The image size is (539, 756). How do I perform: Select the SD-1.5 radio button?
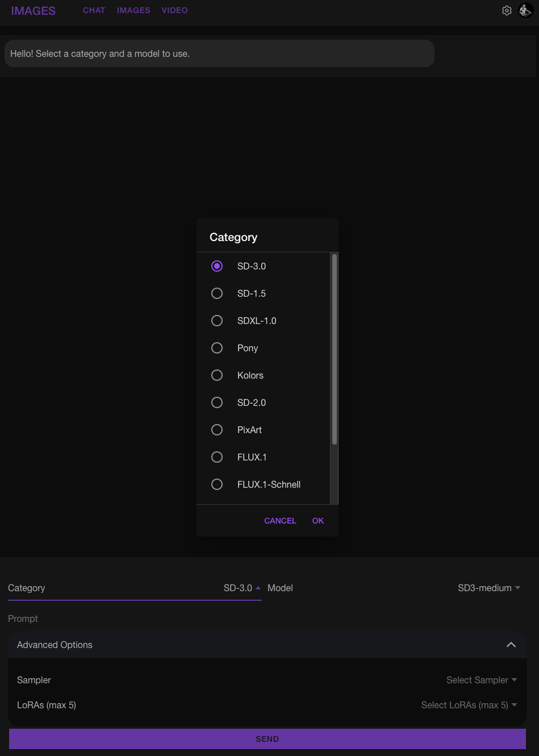(217, 293)
